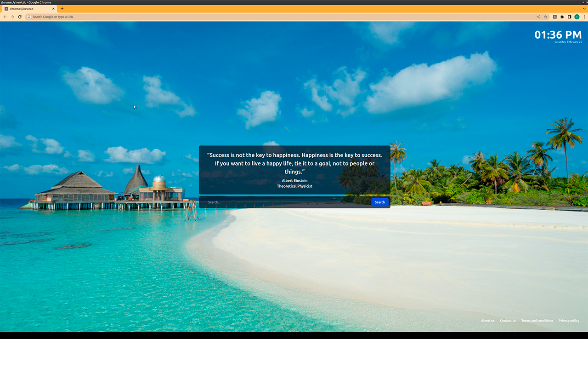The image size is (588, 368).
Task: Select the chrome://newtab tab
Action: click(x=28, y=9)
